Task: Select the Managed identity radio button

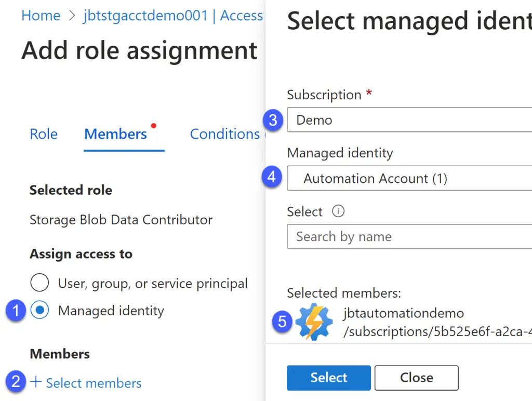Action: (40, 310)
